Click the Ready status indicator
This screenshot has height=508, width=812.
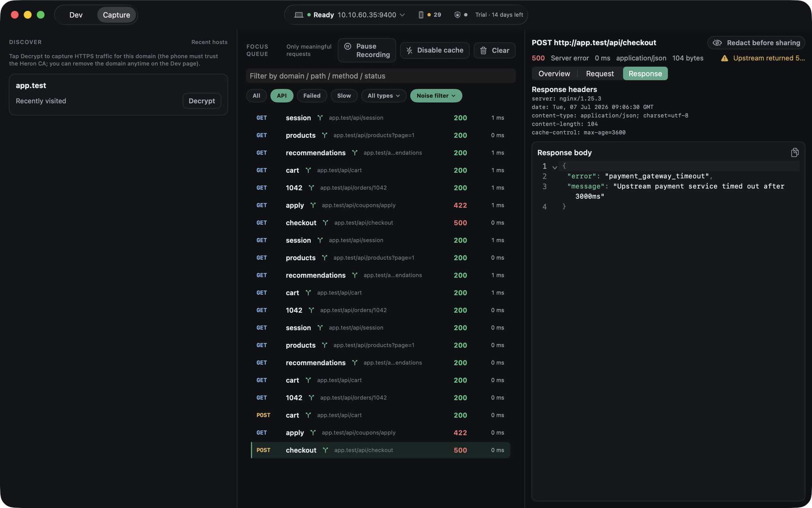point(320,15)
